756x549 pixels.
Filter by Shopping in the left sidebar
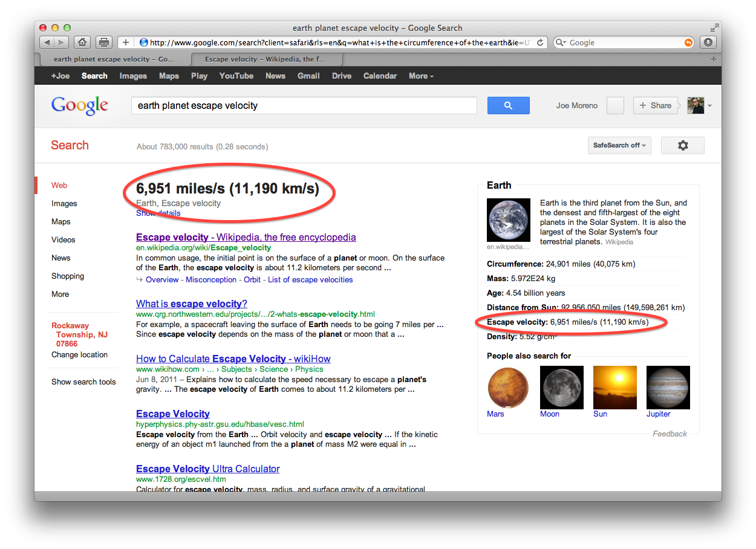point(68,276)
